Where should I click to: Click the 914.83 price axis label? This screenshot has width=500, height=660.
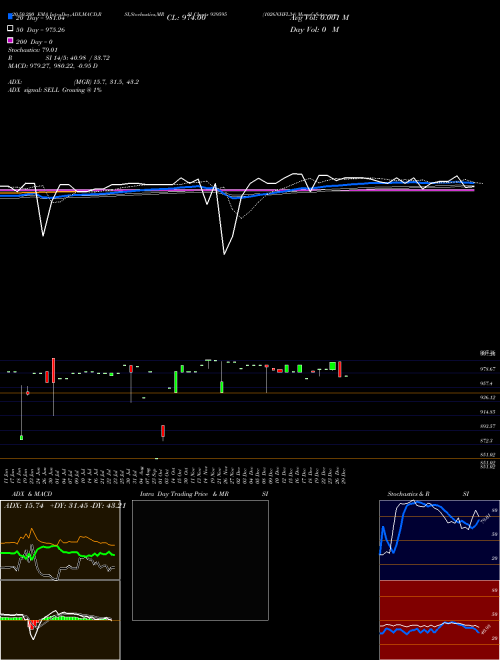coord(488,412)
